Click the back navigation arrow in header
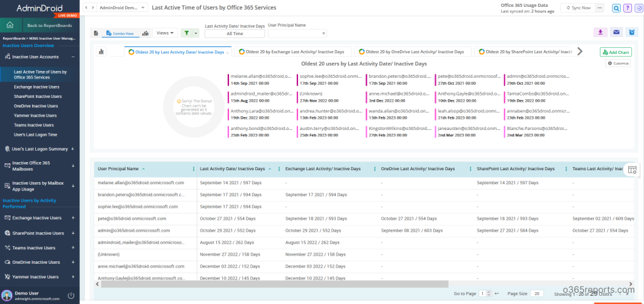 point(86,8)
